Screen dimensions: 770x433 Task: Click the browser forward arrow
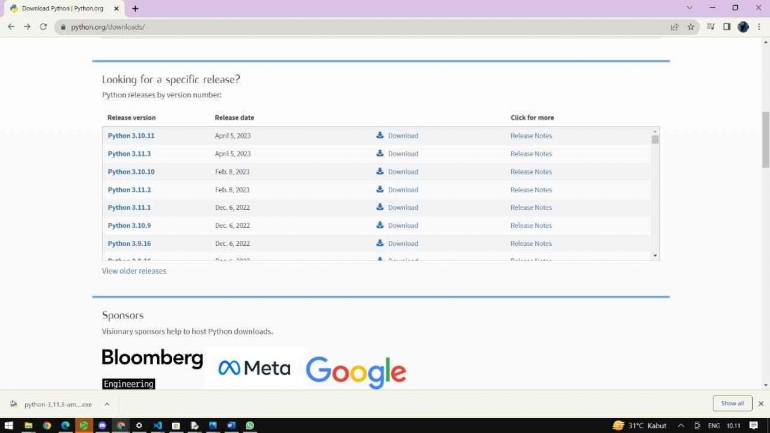[27, 27]
